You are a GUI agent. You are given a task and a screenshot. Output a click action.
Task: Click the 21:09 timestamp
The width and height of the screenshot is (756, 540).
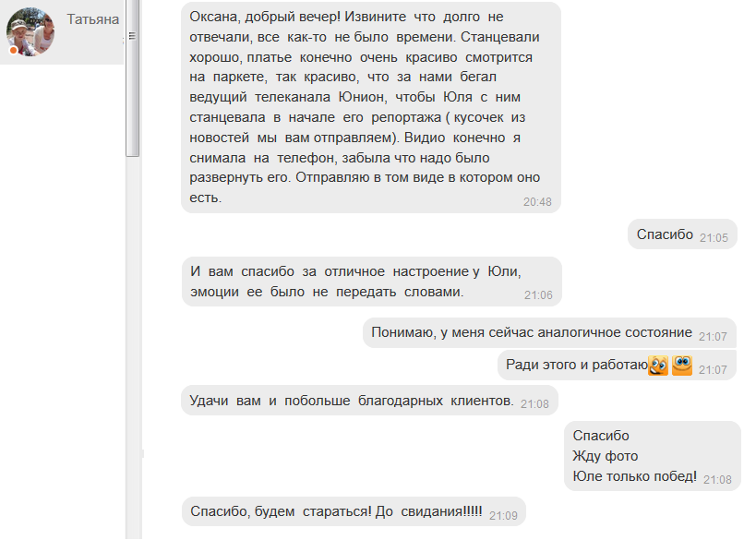click(503, 516)
